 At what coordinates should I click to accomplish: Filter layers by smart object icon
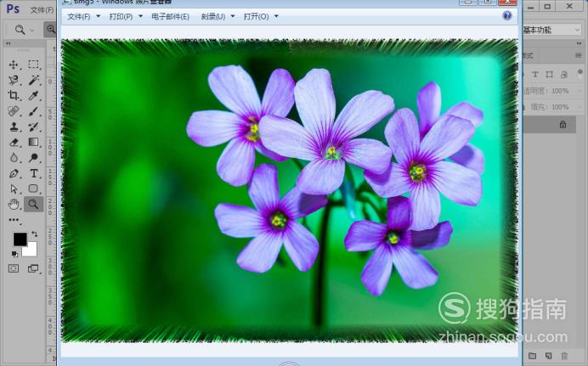click(563, 75)
